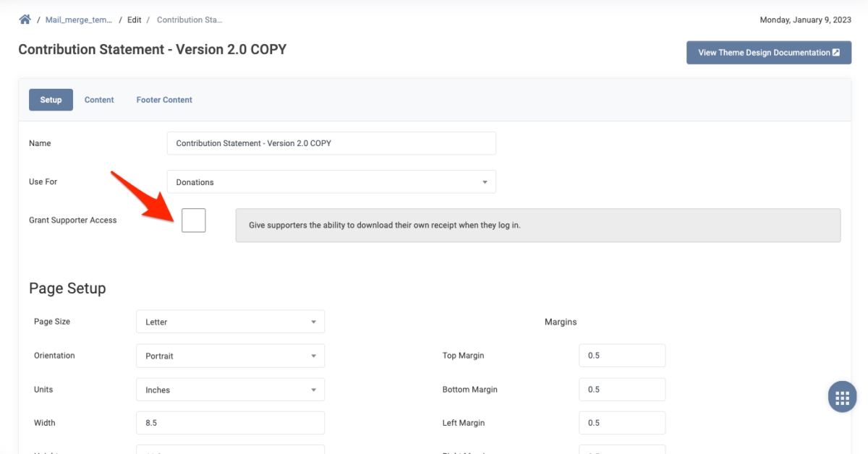Switch to the Footer Content tab
This screenshot has height=454, width=868.
163,99
